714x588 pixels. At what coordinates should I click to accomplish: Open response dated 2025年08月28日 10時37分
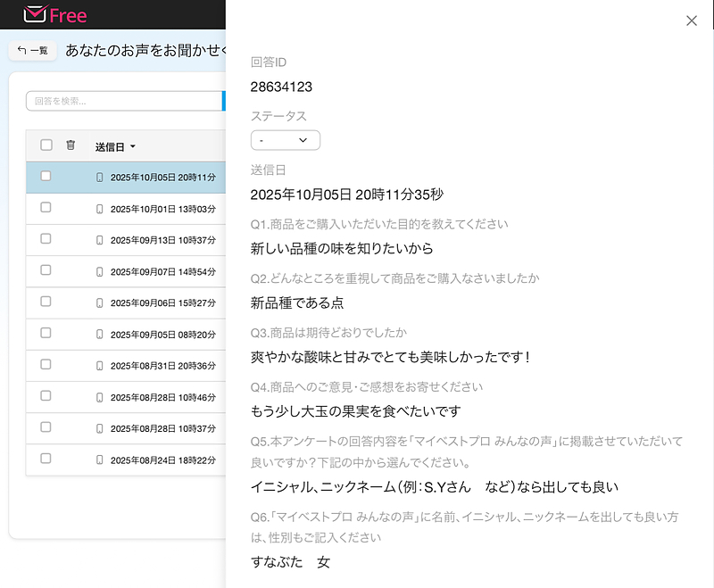pyautogui.click(x=162, y=428)
